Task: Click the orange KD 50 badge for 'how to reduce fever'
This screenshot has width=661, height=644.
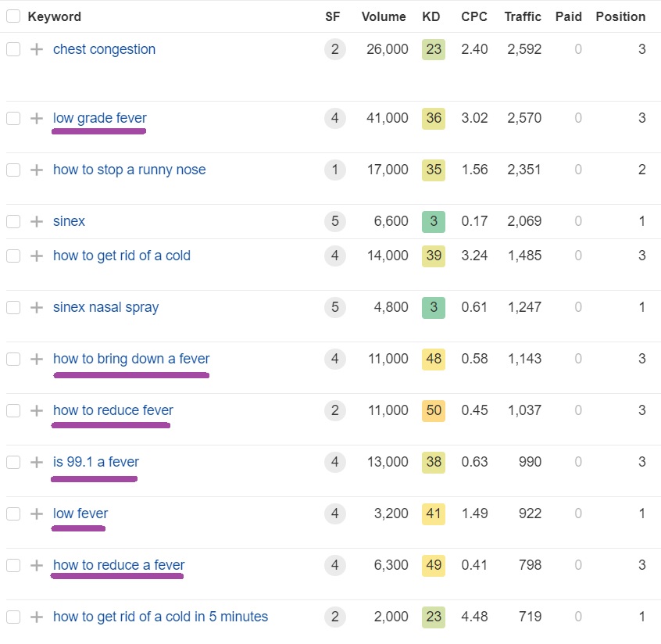Action: click(x=434, y=410)
